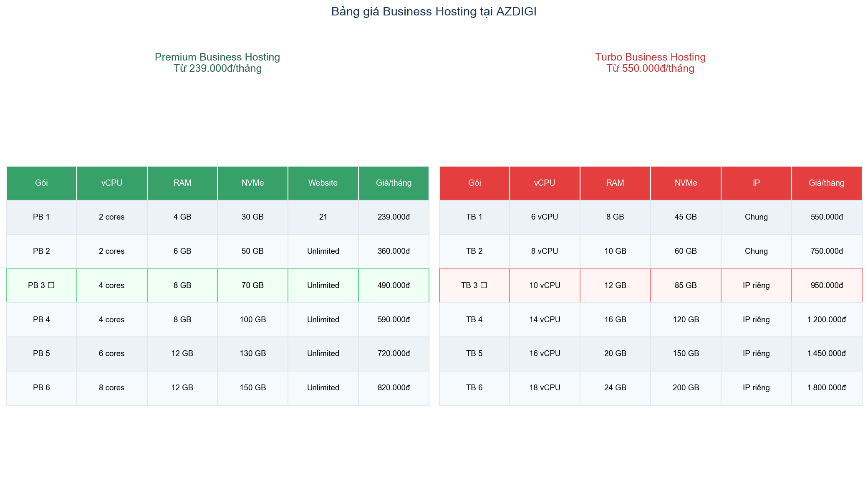Select the PB 1 plan row
This screenshot has height=493, width=868.
(41, 217)
